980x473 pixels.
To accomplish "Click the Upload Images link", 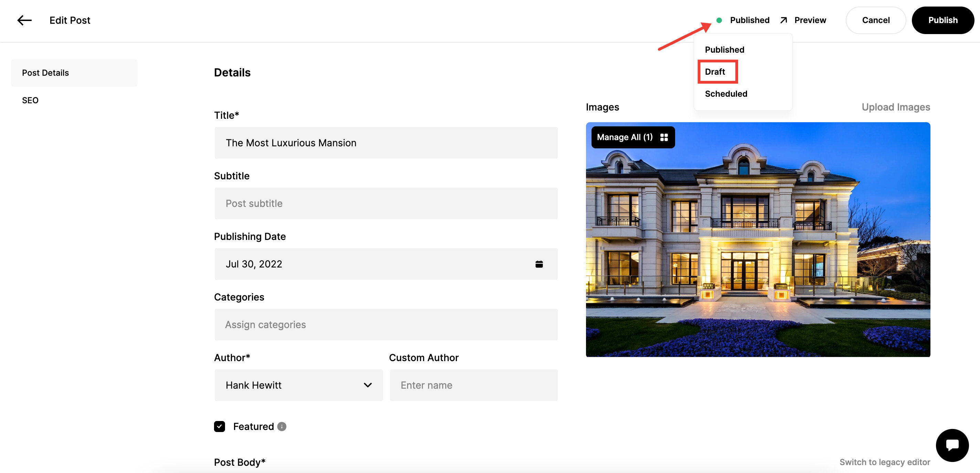I will pyautogui.click(x=896, y=107).
